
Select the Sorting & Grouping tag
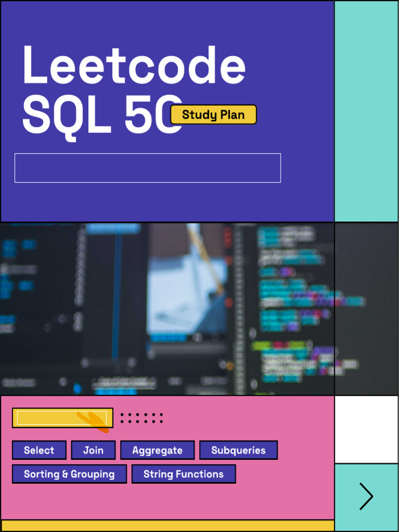click(x=69, y=474)
